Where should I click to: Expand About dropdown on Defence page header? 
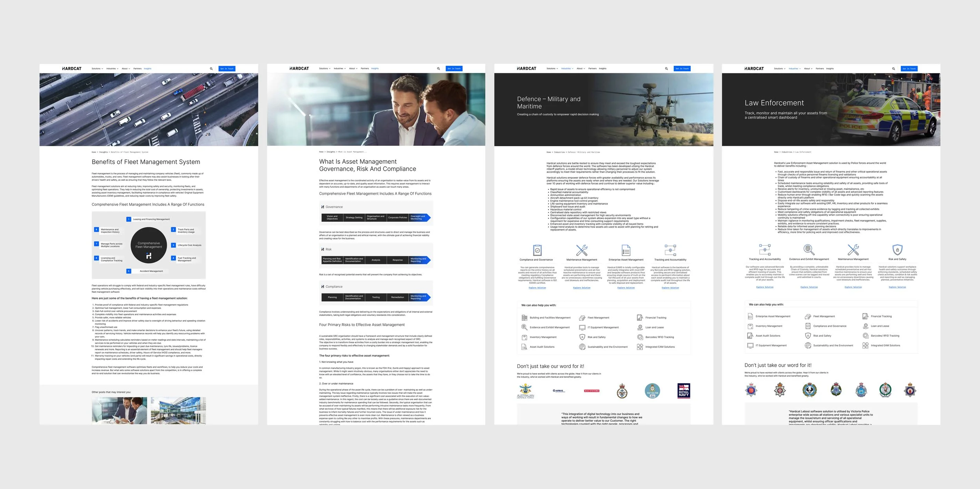click(581, 69)
